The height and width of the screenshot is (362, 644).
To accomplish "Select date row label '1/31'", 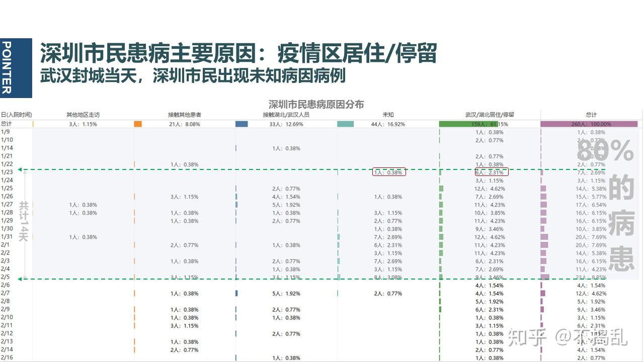I will (7, 237).
